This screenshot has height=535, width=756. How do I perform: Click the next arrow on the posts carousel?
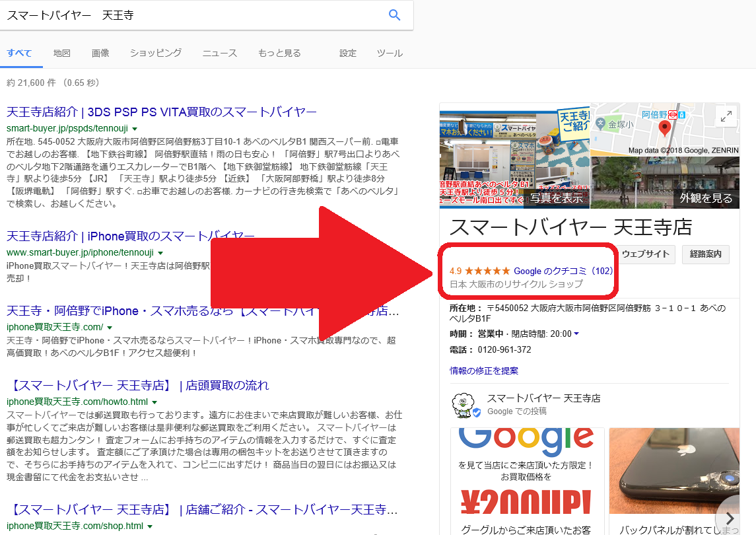730,518
